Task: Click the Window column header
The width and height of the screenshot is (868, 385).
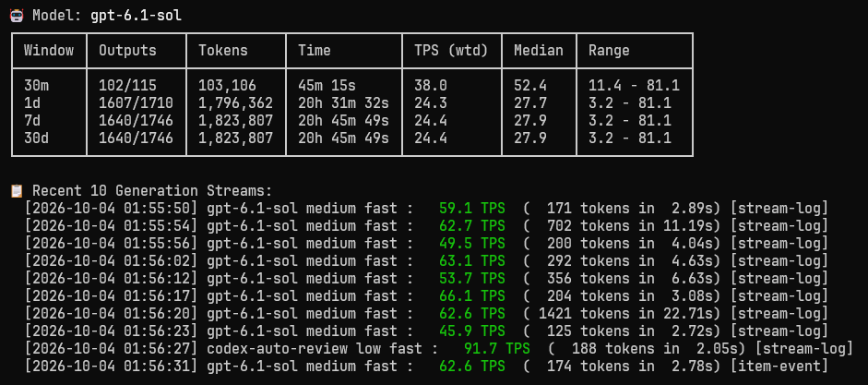Action: click(x=49, y=51)
